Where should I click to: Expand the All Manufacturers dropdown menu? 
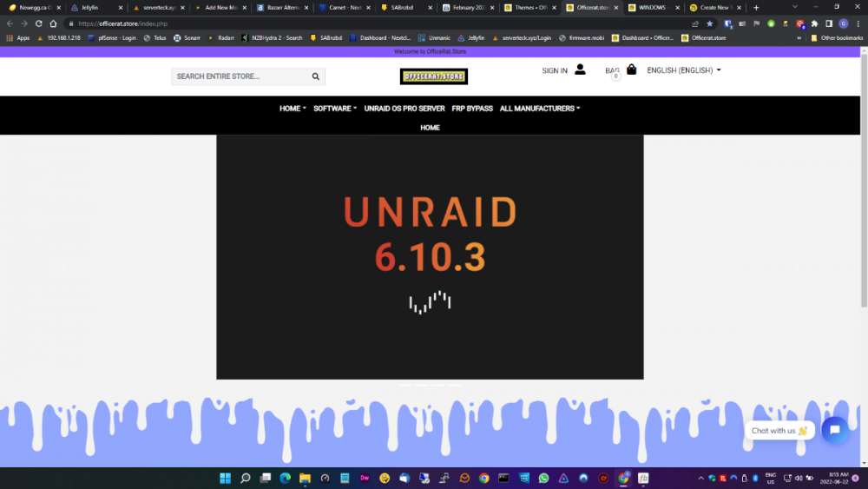coord(540,109)
